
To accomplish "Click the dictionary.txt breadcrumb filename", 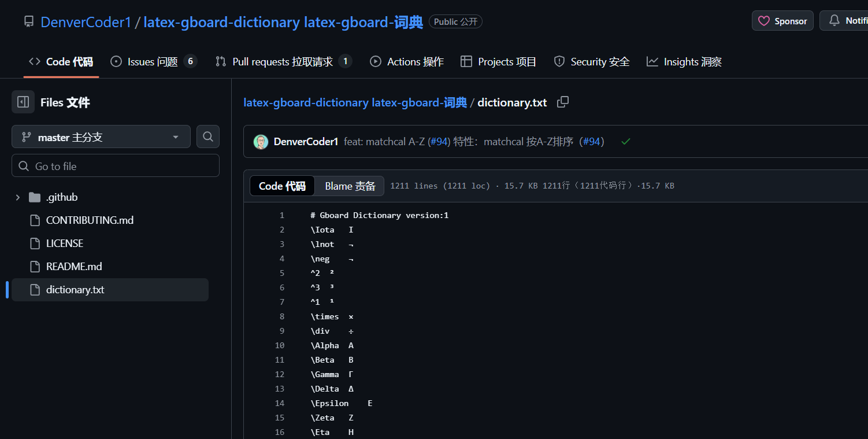I will (x=512, y=102).
